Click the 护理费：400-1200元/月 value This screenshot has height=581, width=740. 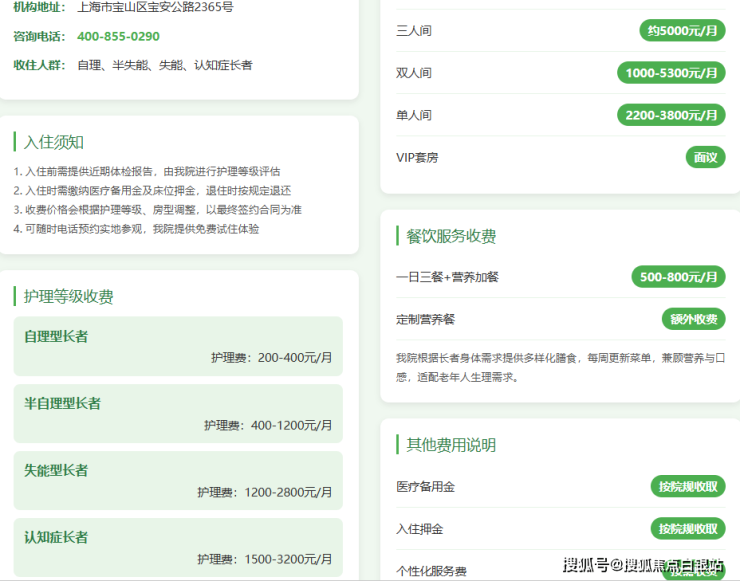click(268, 425)
